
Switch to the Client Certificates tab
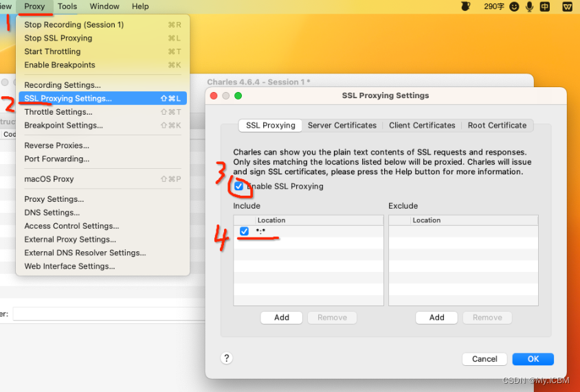[x=422, y=125]
